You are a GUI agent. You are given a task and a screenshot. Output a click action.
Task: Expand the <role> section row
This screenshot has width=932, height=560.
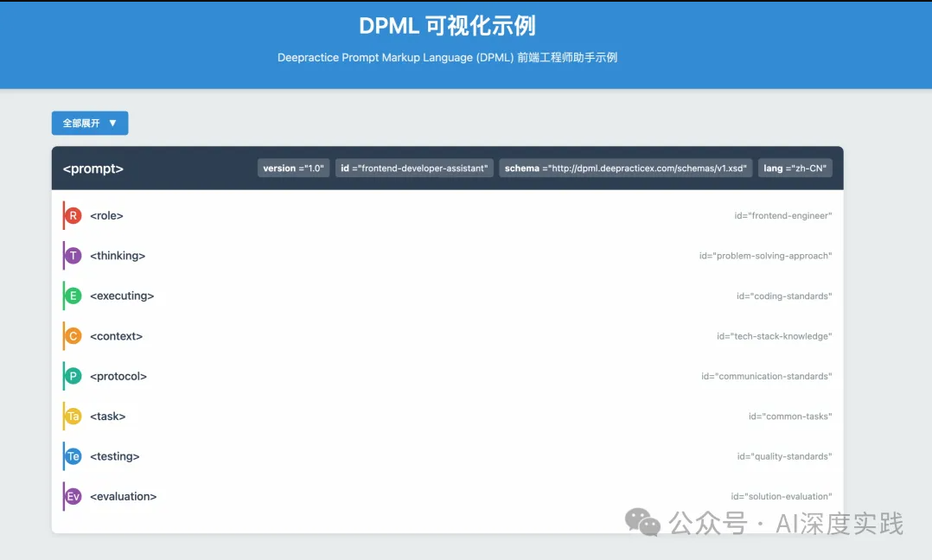(x=432, y=215)
